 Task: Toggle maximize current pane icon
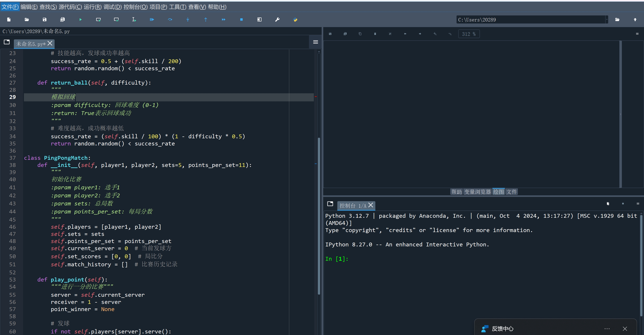259,19
